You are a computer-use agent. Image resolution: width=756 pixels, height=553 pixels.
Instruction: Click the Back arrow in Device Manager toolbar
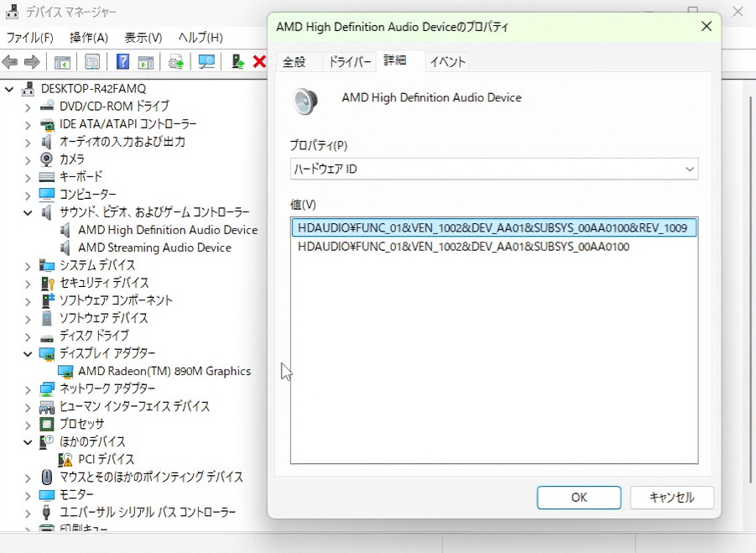coord(10,62)
